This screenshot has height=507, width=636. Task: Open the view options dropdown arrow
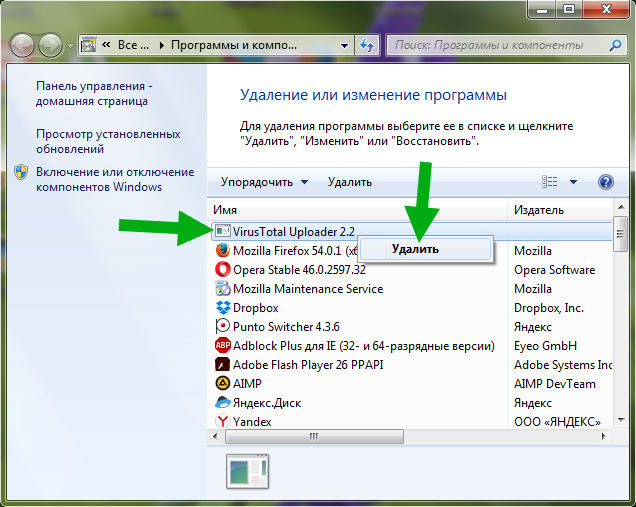tap(573, 182)
